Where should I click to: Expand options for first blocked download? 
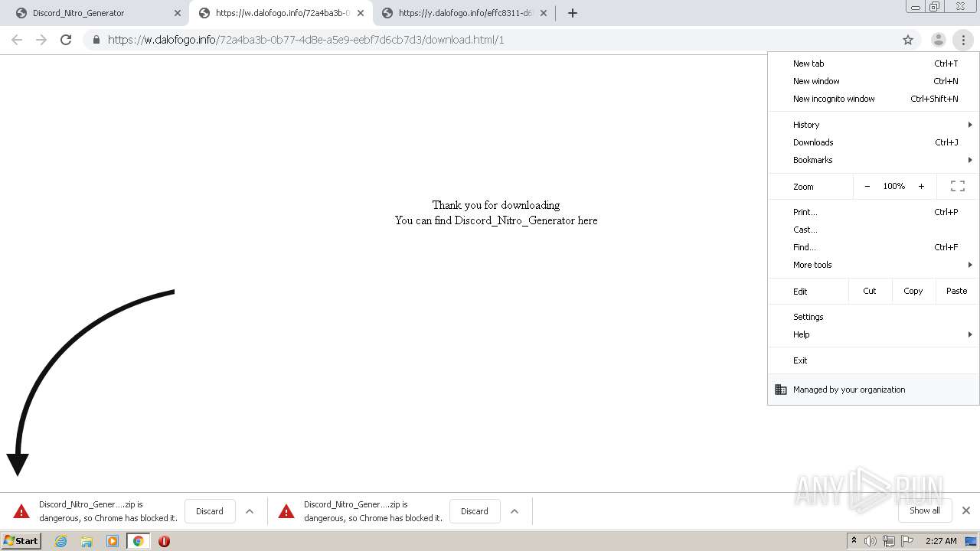pyautogui.click(x=250, y=511)
